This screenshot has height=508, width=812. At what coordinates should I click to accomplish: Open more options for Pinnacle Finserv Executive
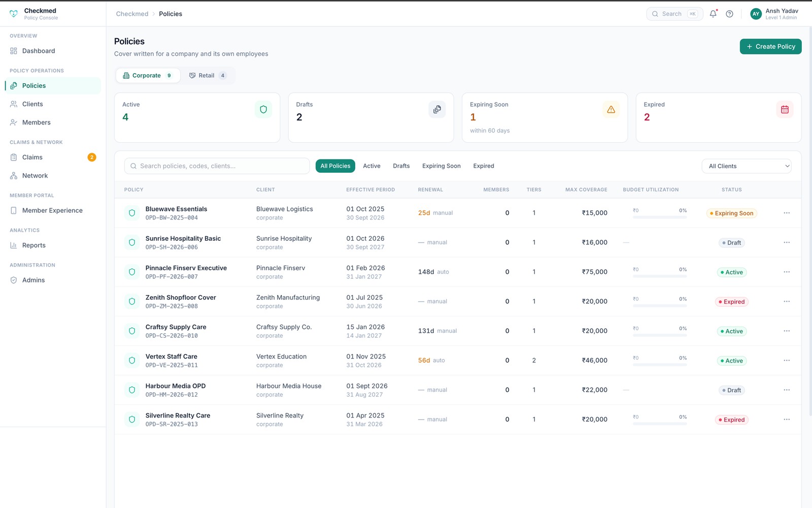coord(787,272)
